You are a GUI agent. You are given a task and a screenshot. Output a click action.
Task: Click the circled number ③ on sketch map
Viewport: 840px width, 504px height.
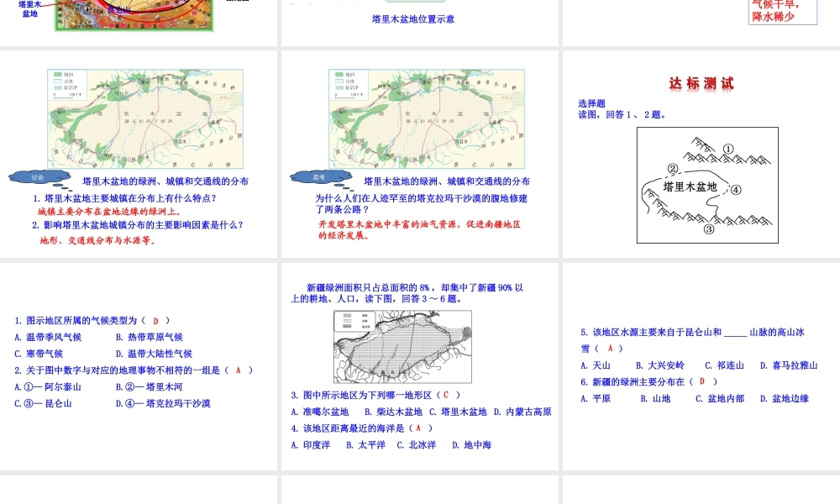(x=709, y=229)
